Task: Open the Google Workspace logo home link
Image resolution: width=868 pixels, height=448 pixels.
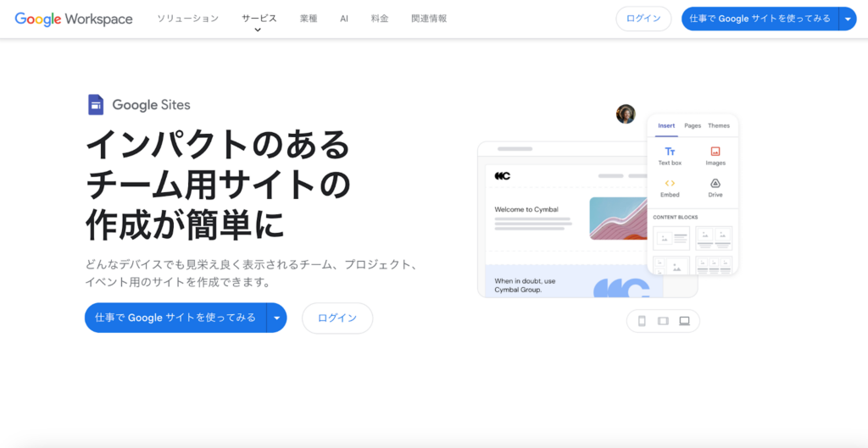Action: tap(74, 19)
